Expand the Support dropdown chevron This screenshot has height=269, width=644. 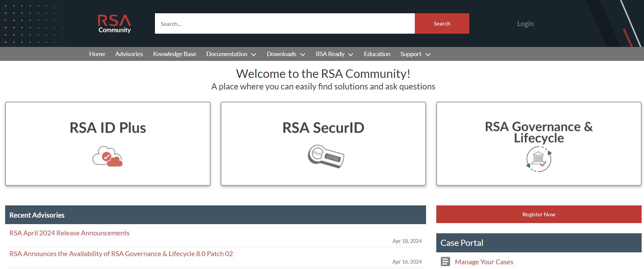(428, 54)
